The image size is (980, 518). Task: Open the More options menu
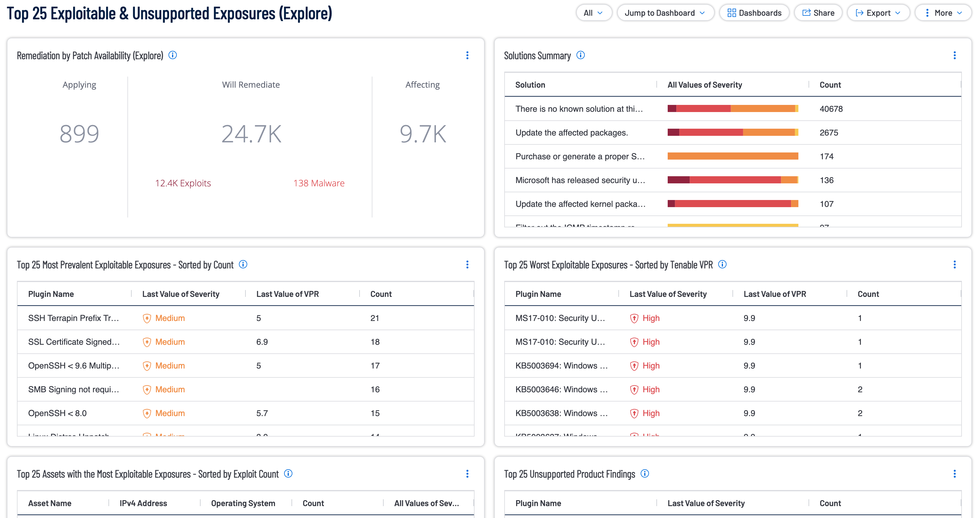tap(943, 13)
